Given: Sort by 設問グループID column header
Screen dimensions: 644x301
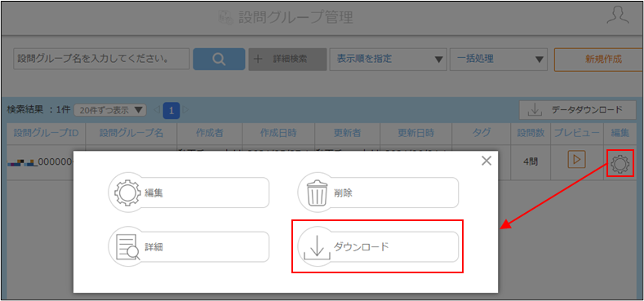Looking at the screenshot, I should coord(46,133).
